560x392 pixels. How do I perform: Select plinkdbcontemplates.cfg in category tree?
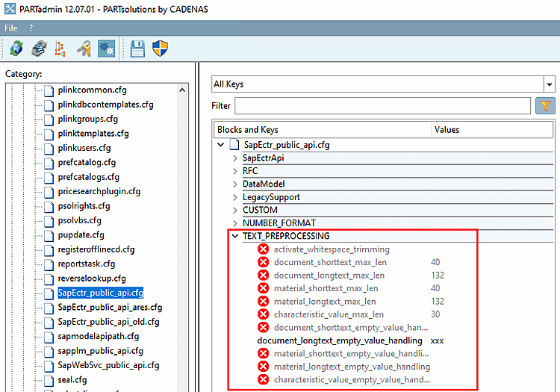coord(106,105)
